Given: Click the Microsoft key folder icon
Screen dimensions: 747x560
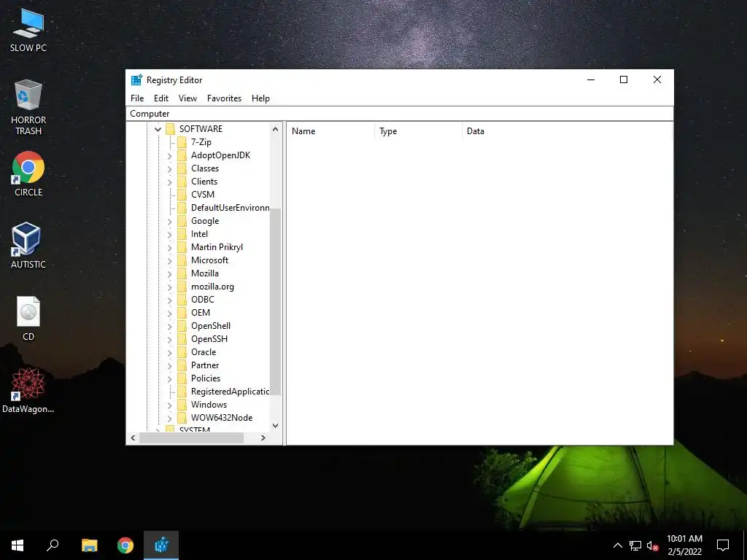Looking at the screenshot, I should tap(182, 260).
